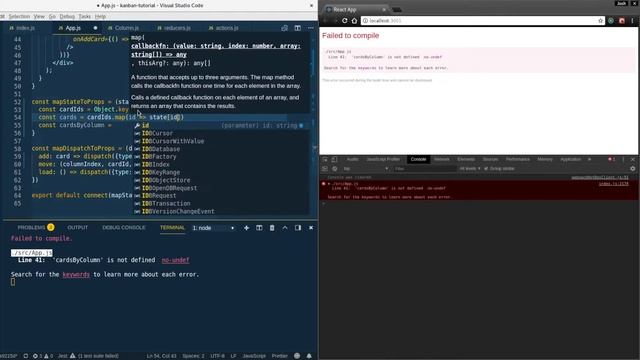Open the red extension icon in Chrome
640x360 pixels.
[x=622, y=20]
